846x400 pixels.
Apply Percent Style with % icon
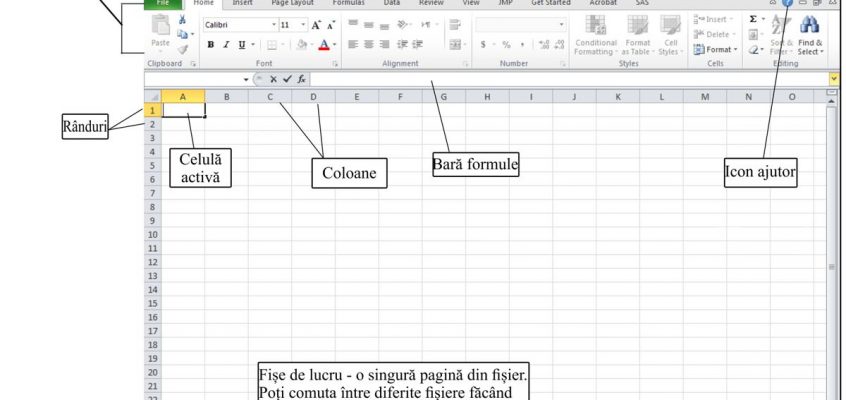pyautogui.click(x=506, y=45)
